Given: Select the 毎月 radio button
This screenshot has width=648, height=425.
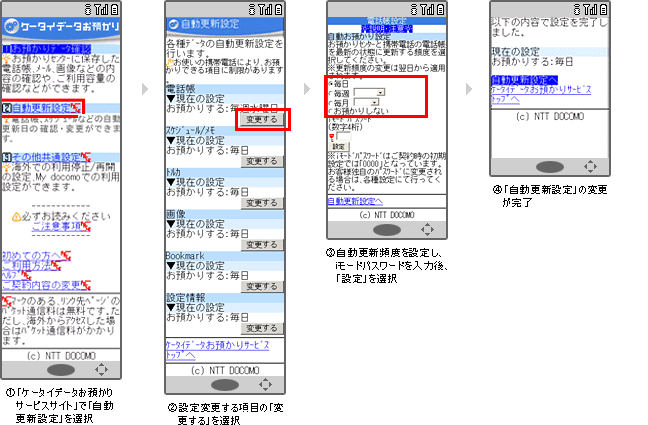Looking at the screenshot, I should [331, 103].
